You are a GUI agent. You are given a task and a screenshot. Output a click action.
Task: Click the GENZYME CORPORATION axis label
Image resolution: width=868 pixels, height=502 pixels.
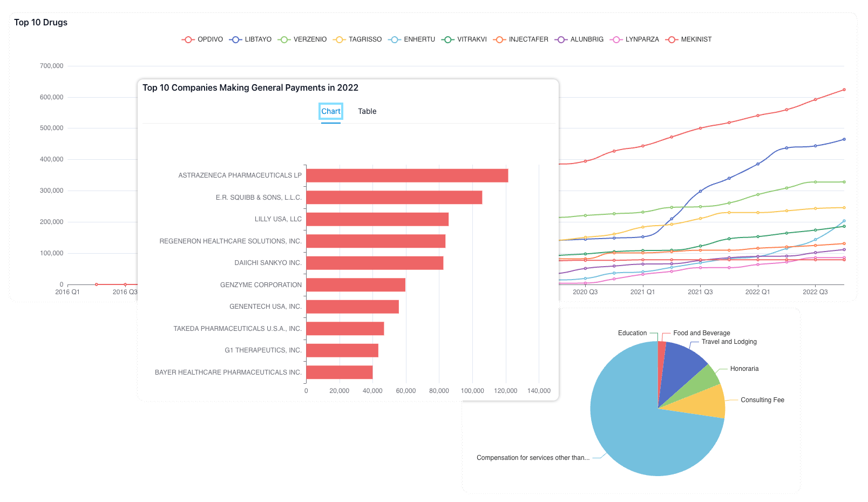coord(261,285)
